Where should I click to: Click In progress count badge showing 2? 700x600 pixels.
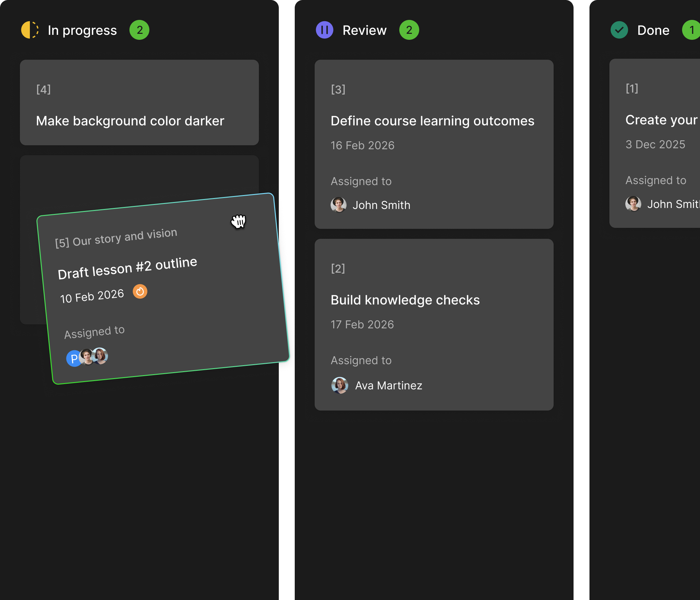point(139,30)
